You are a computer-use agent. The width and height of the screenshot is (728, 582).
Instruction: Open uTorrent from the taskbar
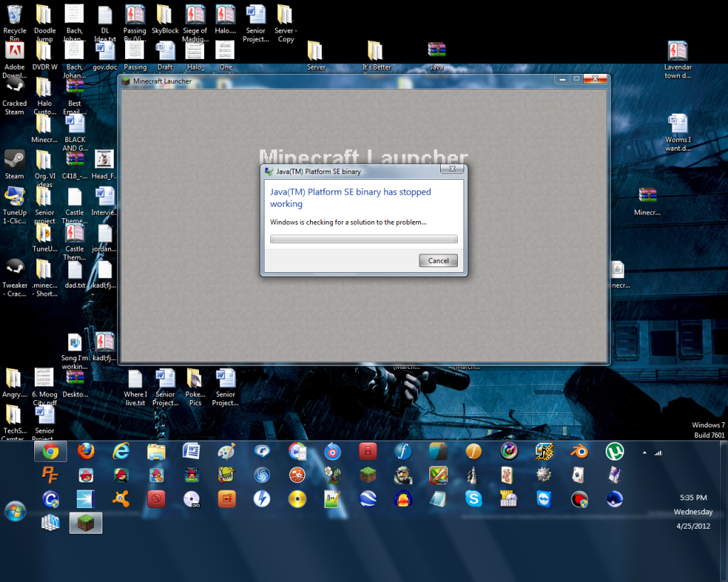click(614, 451)
